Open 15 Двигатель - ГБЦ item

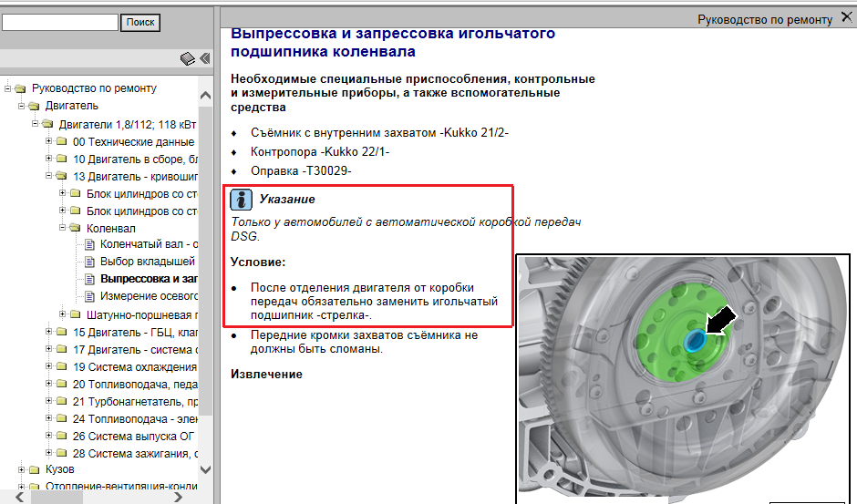pos(135,333)
